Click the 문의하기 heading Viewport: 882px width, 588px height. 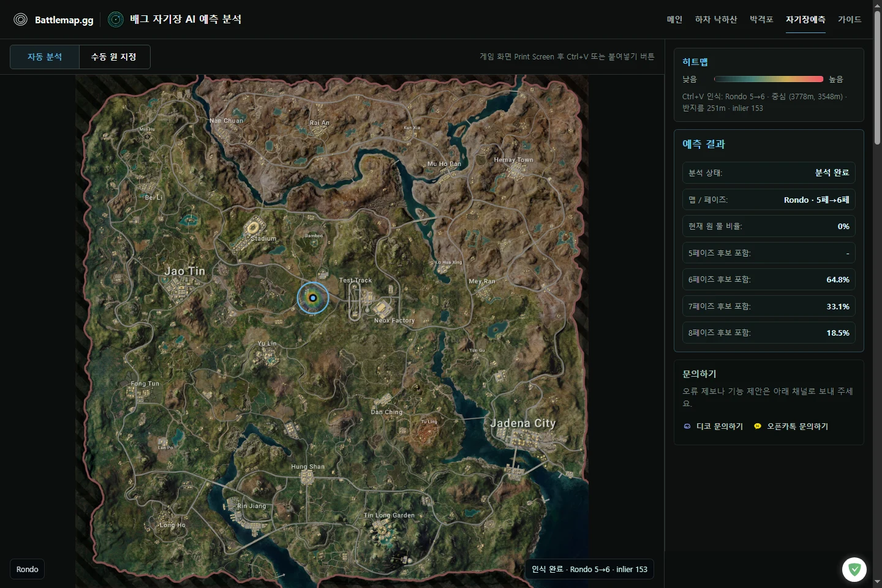pos(699,374)
